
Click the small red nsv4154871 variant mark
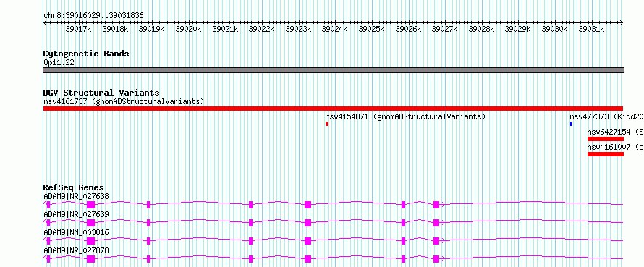pos(326,124)
